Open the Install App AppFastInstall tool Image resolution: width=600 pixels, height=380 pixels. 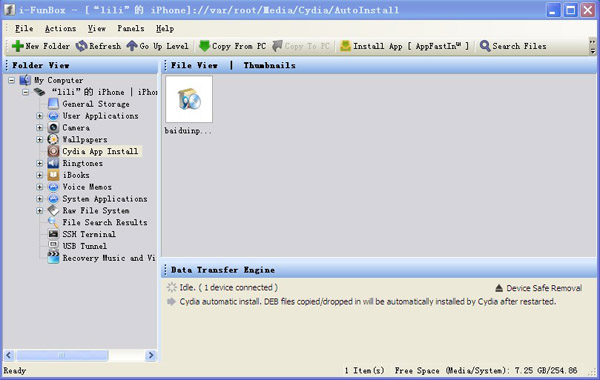point(404,46)
